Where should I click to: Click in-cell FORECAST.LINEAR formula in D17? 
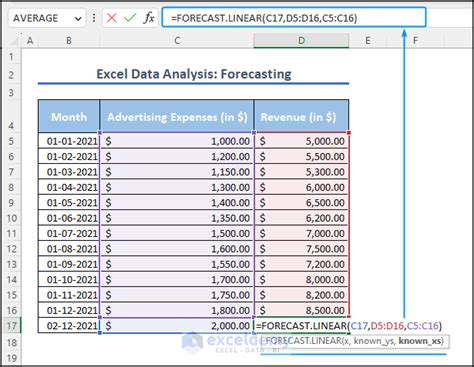pyautogui.click(x=349, y=325)
